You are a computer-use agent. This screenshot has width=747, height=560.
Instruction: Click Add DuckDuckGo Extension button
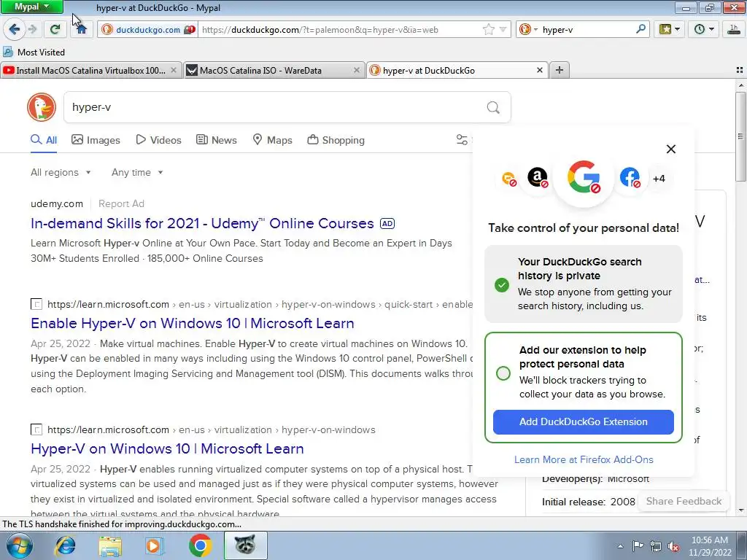coord(584,422)
